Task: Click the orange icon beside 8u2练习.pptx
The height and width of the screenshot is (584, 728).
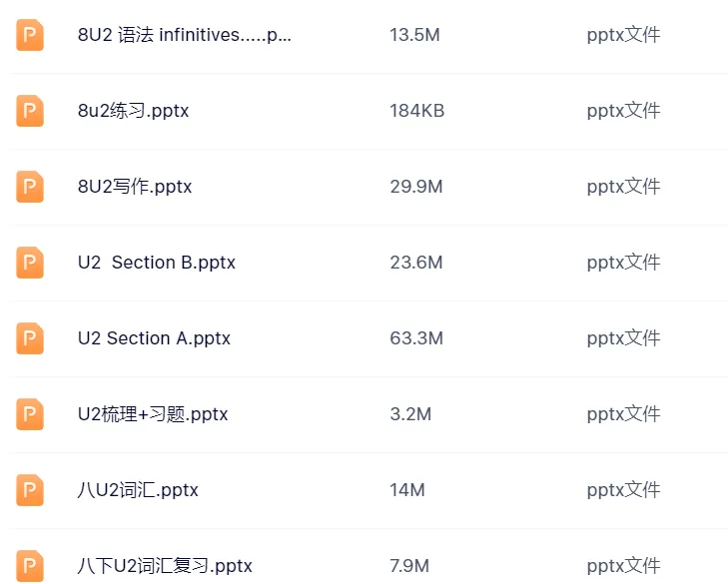Action: pos(30,111)
